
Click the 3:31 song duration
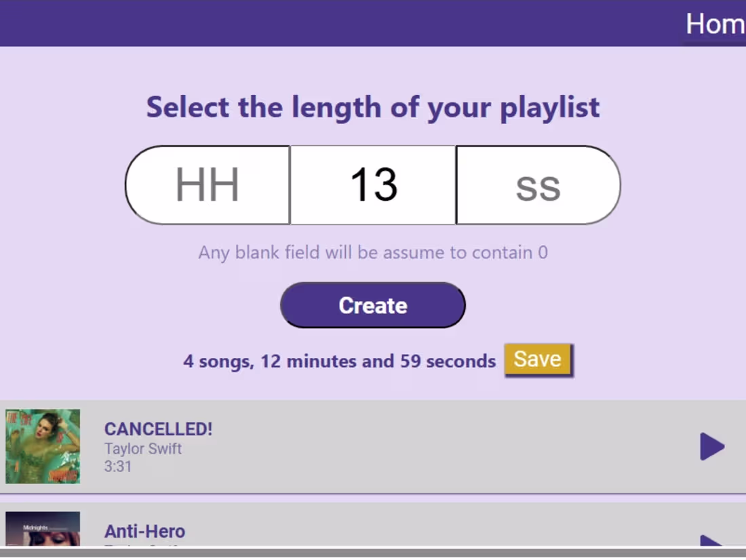coord(118,466)
